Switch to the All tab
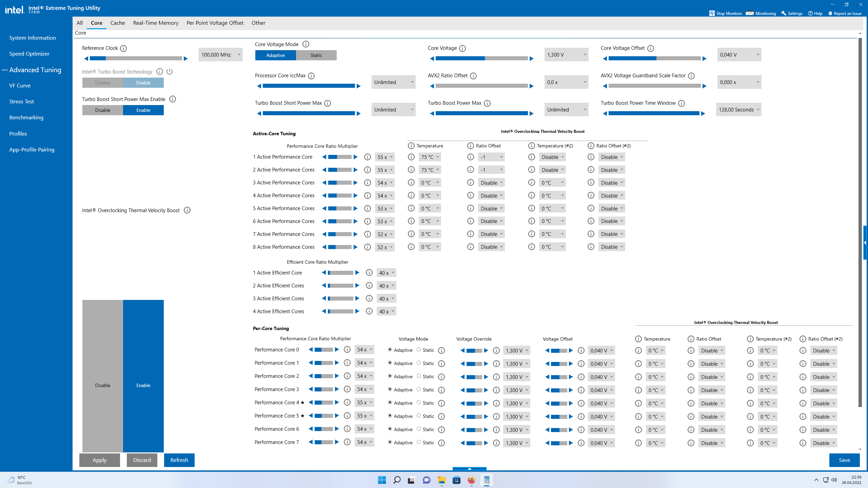The image size is (868, 488). coord(80,23)
